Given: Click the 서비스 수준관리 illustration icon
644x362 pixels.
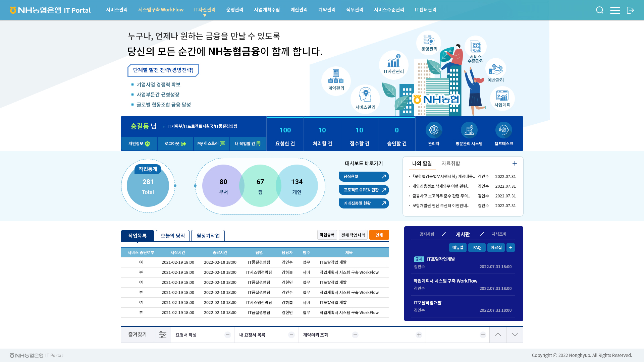Looking at the screenshot, I should pyautogui.click(x=475, y=49).
